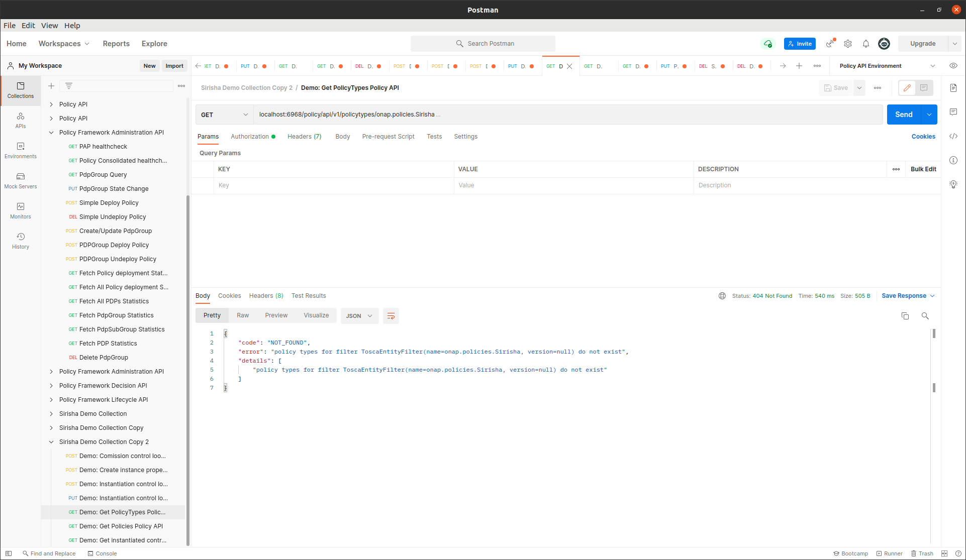Switch to the Pre-request Script tab

click(x=388, y=137)
